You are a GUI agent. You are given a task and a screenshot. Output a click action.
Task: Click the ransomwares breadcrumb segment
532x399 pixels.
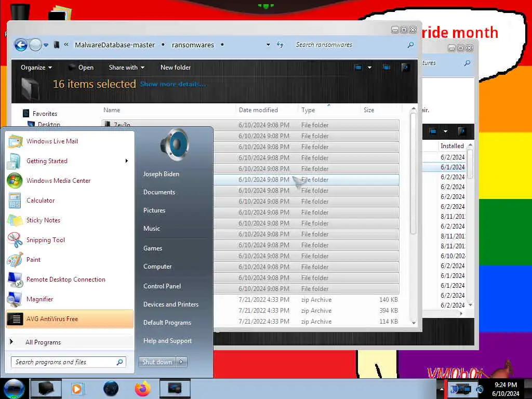[x=193, y=45]
